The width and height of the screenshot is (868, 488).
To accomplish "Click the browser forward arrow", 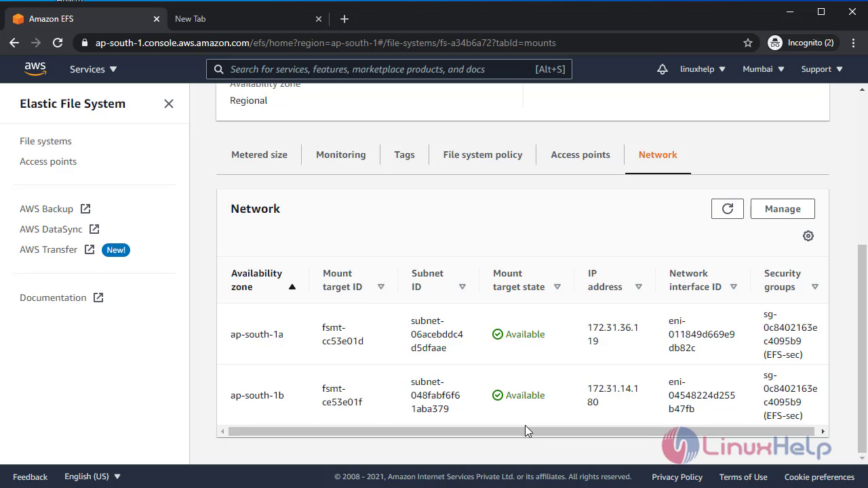I will pos(36,43).
